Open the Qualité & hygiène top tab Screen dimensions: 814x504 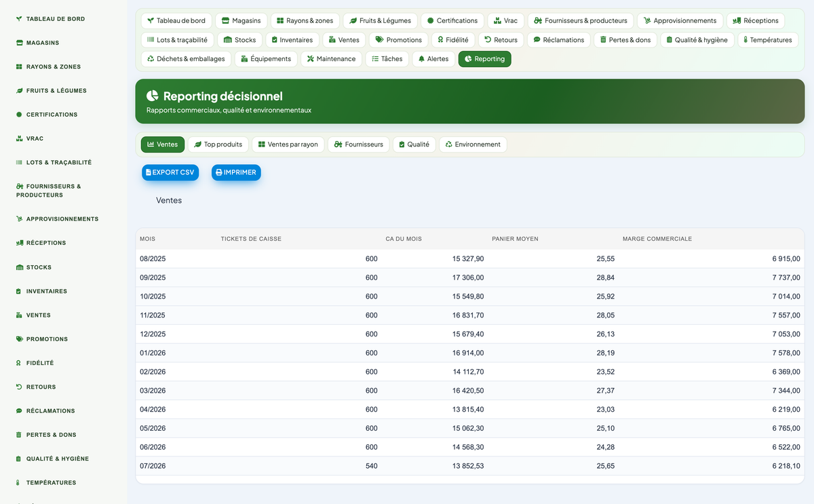697,40
